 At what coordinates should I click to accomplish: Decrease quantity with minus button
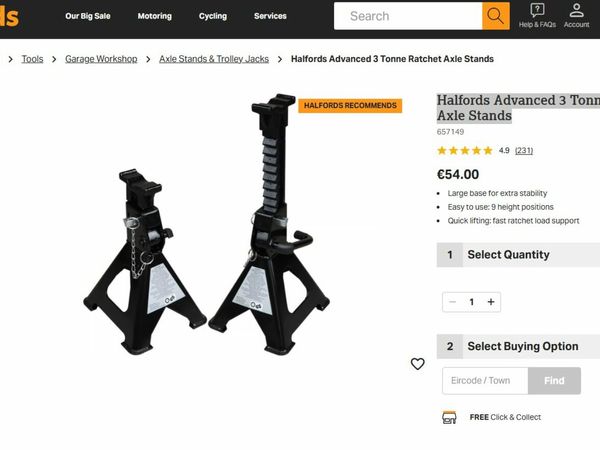click(452, 302)
